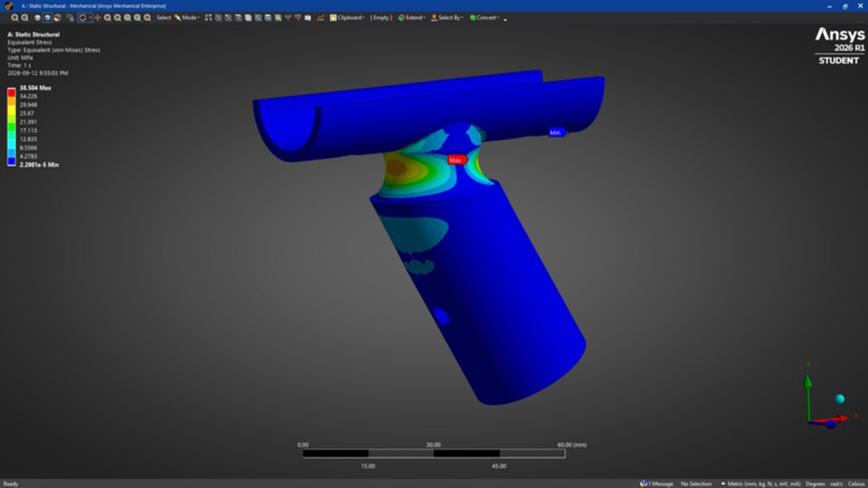
Task: Click the Ansys app icon in the title bar
Action: coord(9,5)
